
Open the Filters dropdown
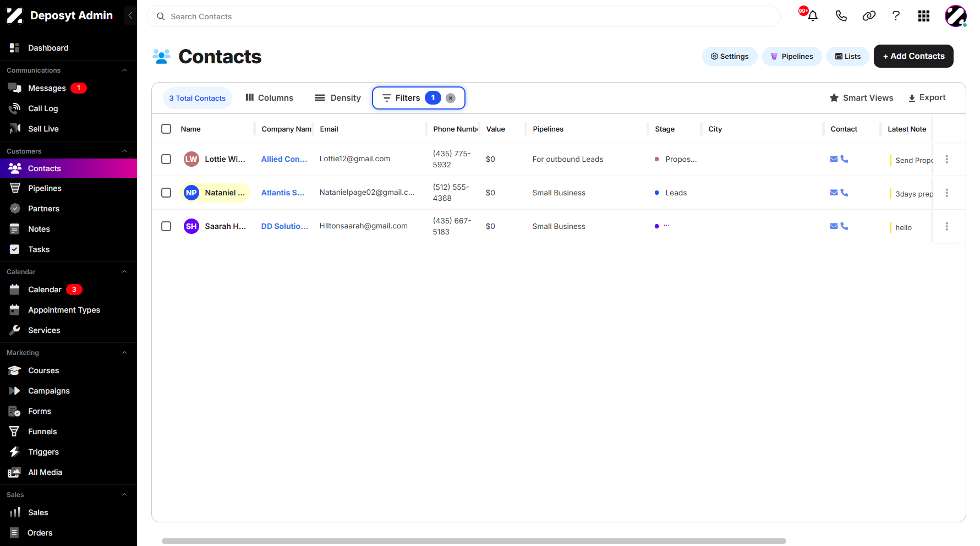pos(408,98)
